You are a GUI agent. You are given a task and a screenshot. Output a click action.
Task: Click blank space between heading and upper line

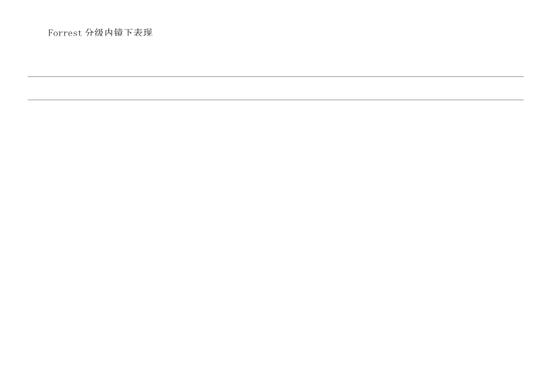pyautogui.click(x=276, y=57)
